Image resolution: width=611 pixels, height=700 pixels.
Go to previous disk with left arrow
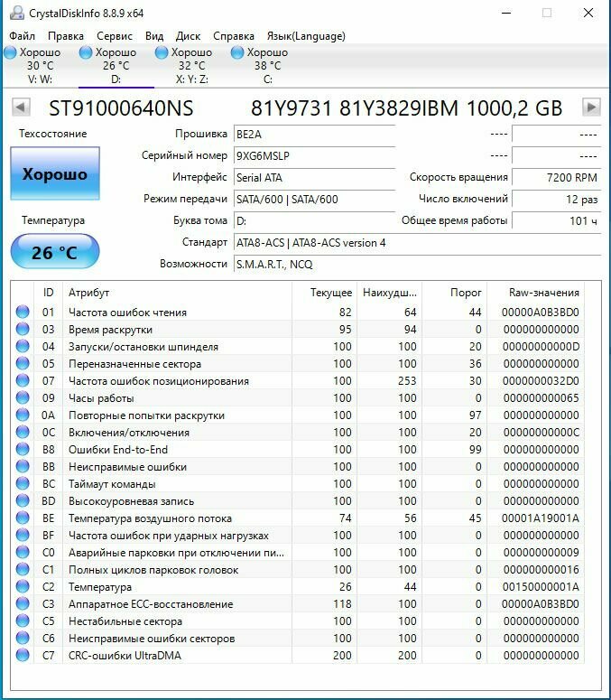pyautogui.click(x=21, y=107)
